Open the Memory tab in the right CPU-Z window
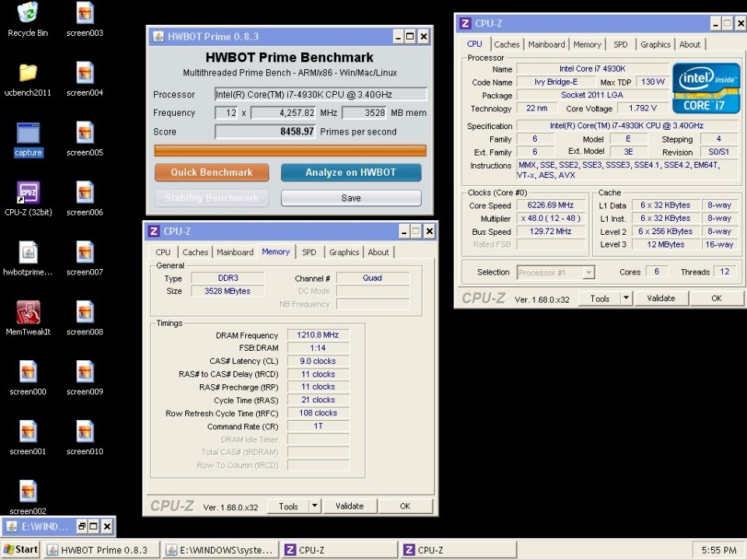 [587, 44]
